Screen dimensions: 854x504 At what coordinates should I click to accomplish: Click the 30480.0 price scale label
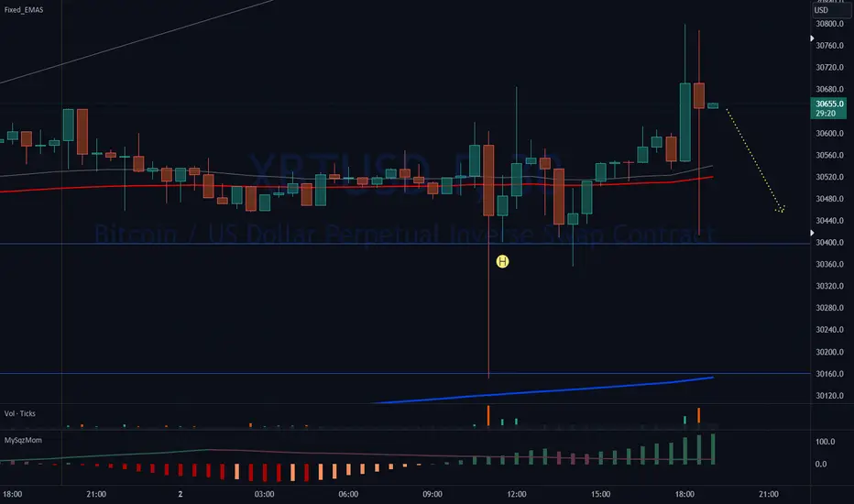(x=829, y=199)
